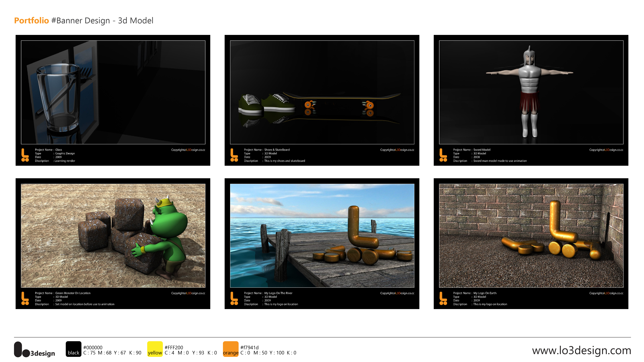Open the My Logo On The River thumbnail
This screenshot has width=644, height=362.
[x=322, y=236]
